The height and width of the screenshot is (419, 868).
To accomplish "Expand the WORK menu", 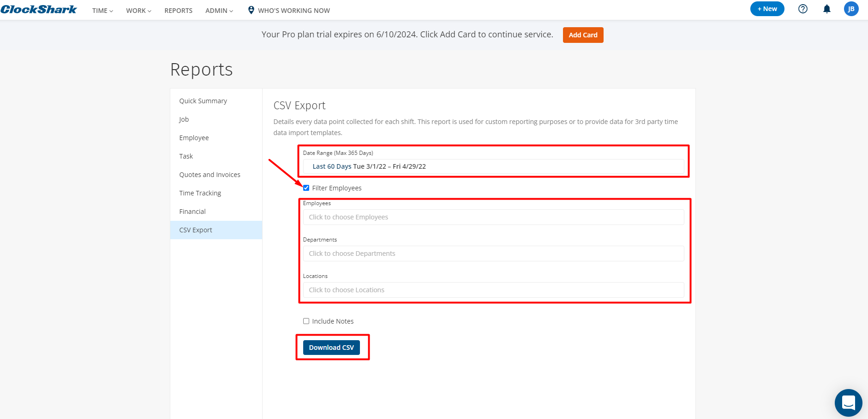I will click(x=138, y=11).
